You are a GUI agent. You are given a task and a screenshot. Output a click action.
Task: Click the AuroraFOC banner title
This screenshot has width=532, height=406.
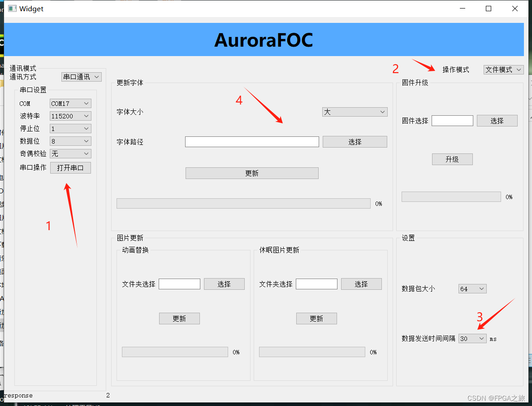[264, 40]
